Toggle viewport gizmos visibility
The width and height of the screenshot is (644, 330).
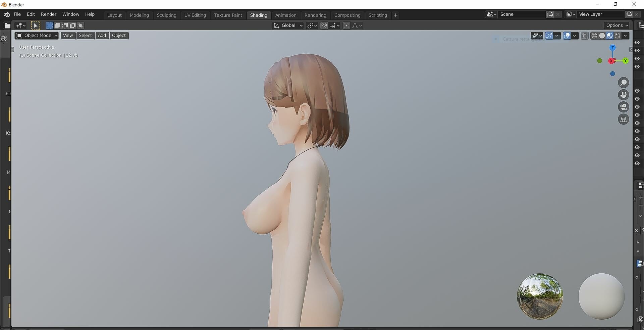point(549,36)
